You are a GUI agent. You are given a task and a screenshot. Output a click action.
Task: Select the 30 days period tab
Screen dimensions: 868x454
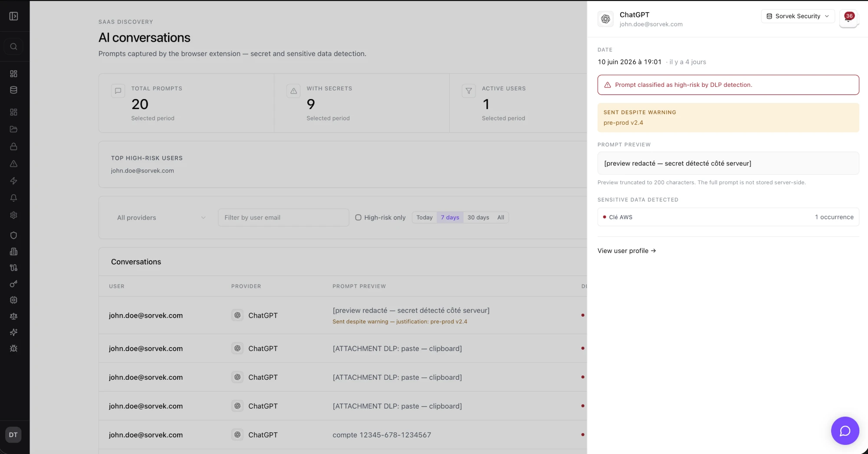tap(478, 218)
